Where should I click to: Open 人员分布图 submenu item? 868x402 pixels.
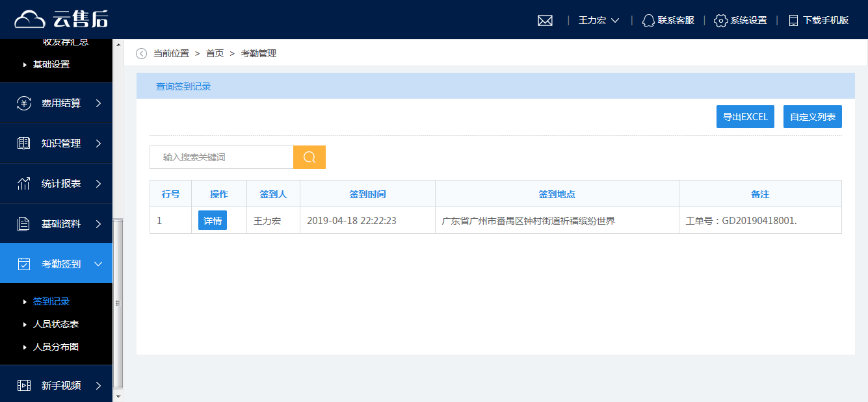tap(56, 347)
